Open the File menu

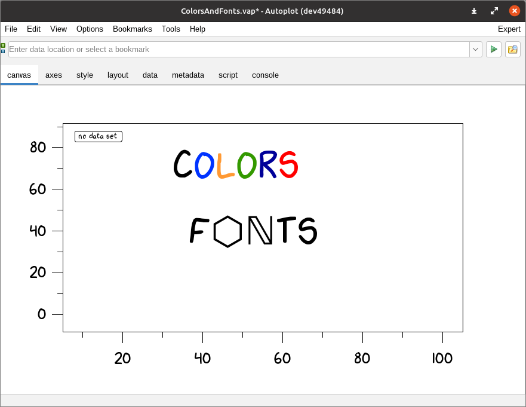point(11,29)
